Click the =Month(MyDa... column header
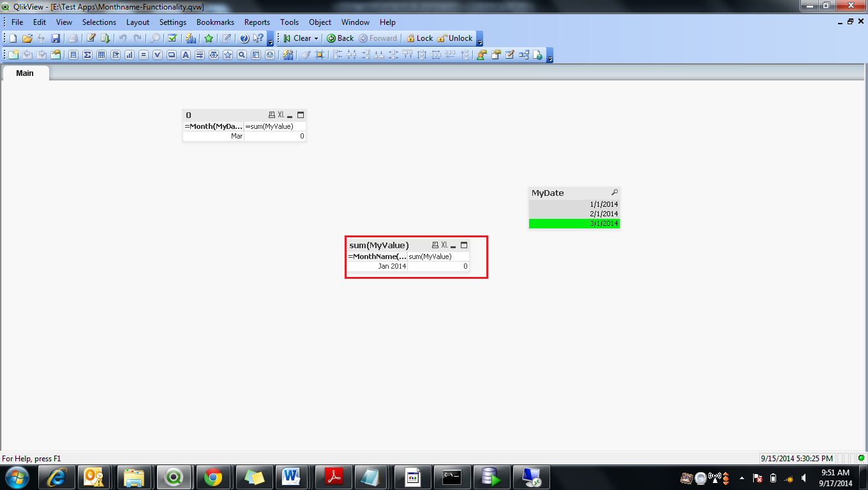This screenshot has height=490, width=868. [213, 126]
